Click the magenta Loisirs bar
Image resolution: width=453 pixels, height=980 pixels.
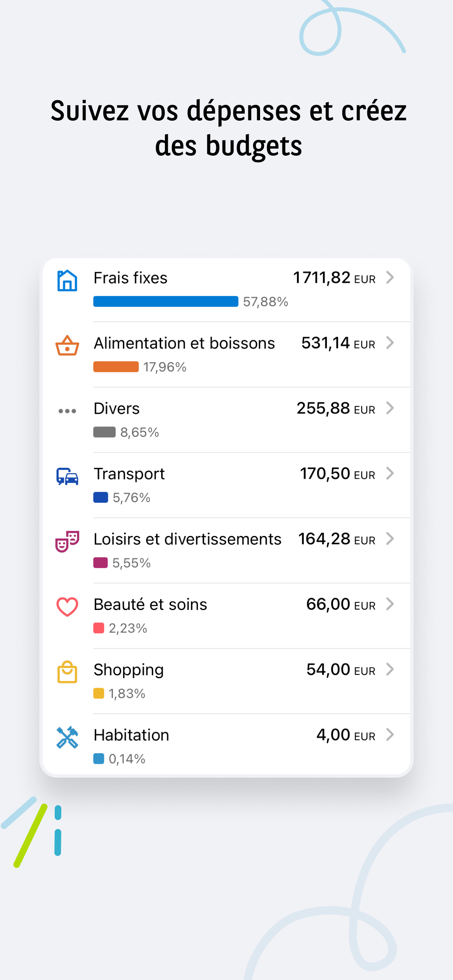point(101,563)
